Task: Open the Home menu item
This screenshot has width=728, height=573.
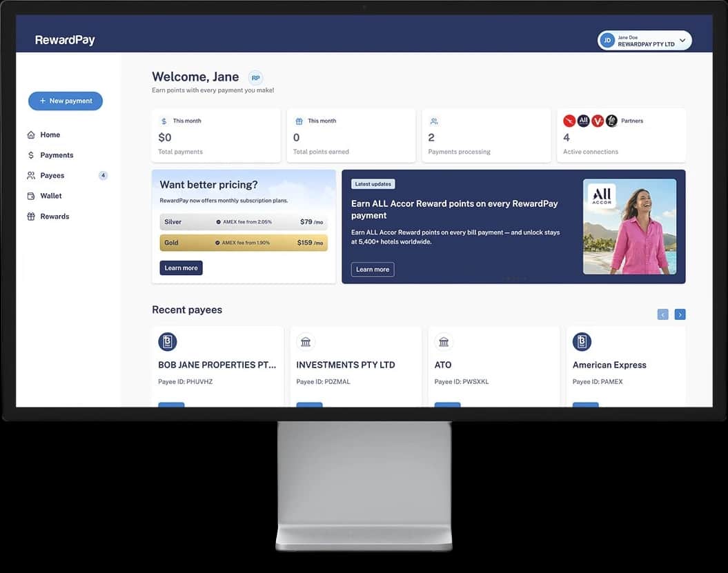Action: tap(50, 134)
